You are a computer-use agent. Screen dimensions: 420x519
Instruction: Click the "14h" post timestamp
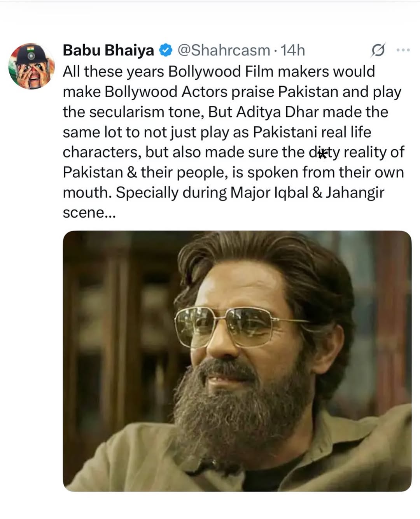click(x=293, y=50)
